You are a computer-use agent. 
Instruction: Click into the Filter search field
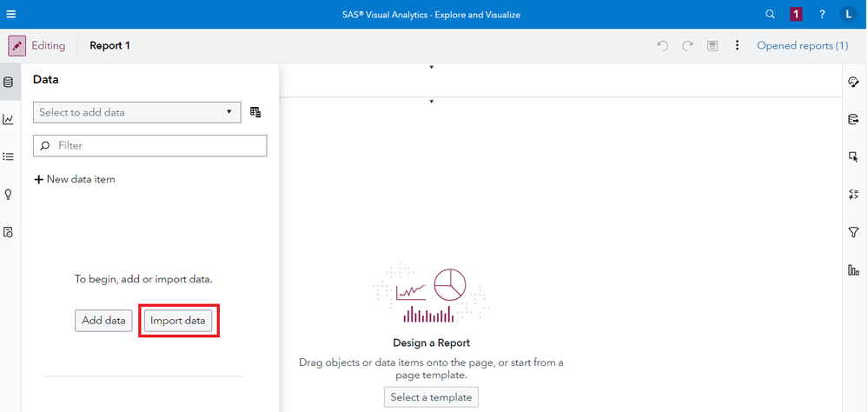click(x=150, y=146)
